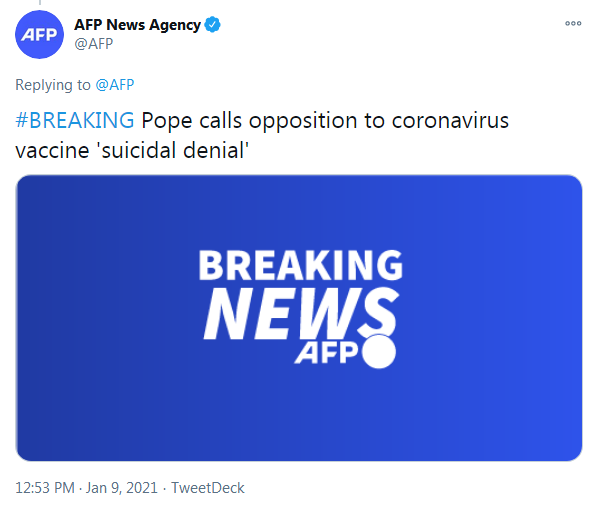This screenshot has height=509, width=598.
Task: Click the 'suicidal denial' quoted text
Action: pyautogui.click(x=174, y=150)
